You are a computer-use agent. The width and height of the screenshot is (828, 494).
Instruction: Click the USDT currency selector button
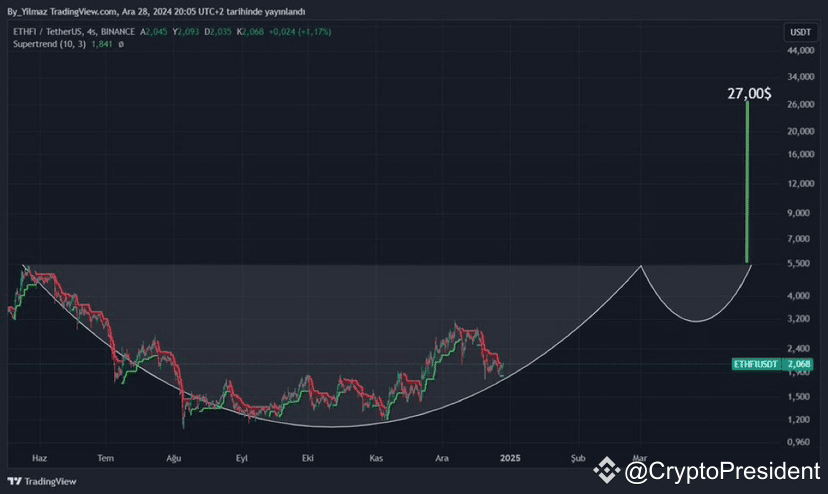(x=800, y=32)
